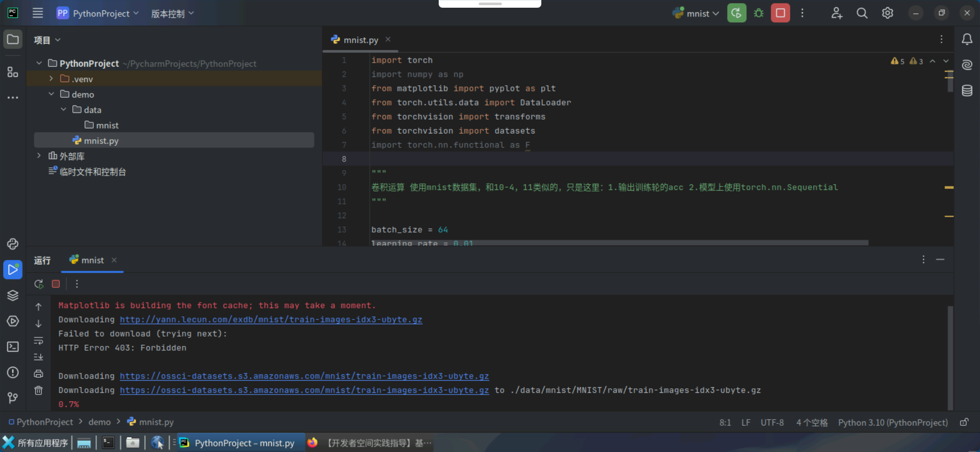Open the Python Packages tool window

pos(13,295)
